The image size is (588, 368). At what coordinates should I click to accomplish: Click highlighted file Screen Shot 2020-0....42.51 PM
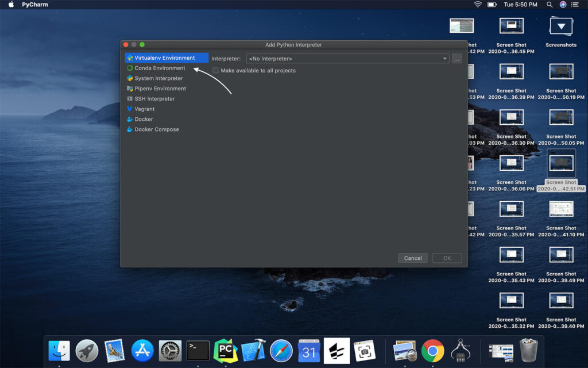561,164
